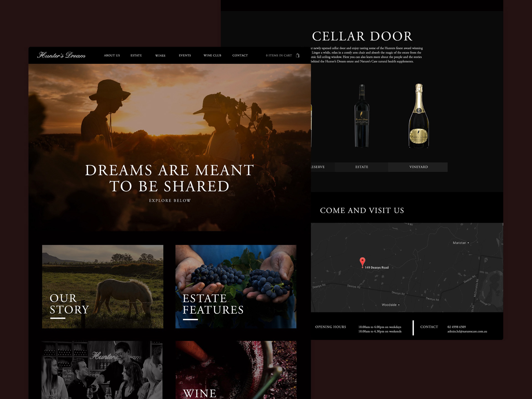The height and width of the screenshot is (399, 532).
Task: Click the Hunter's Dream script logo
Action: (x=61, y=55)
